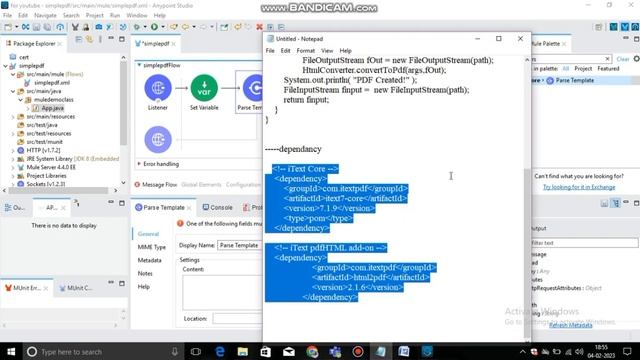Expand the src/main/resources folder
This screenshot has width=640, height=360.
(x=13, y=117)
